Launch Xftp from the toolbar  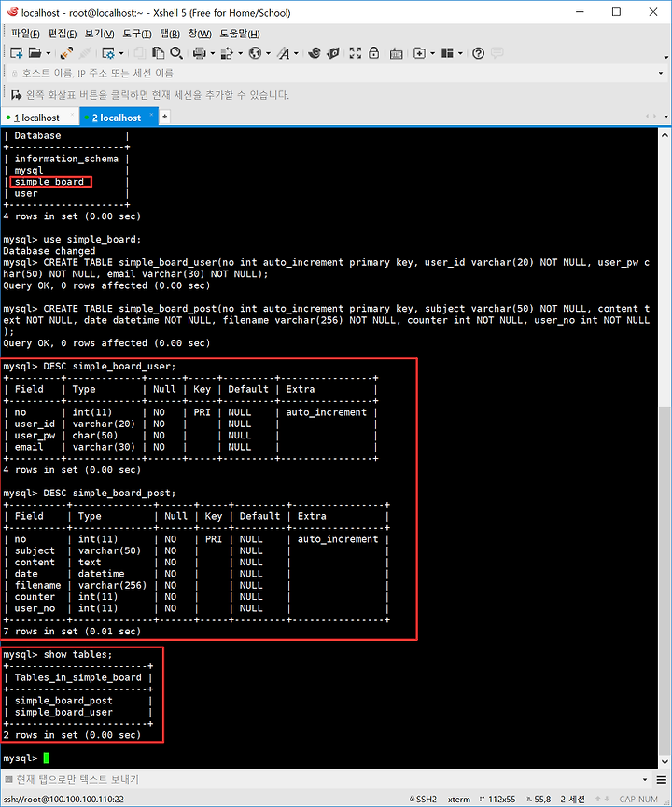315,53
